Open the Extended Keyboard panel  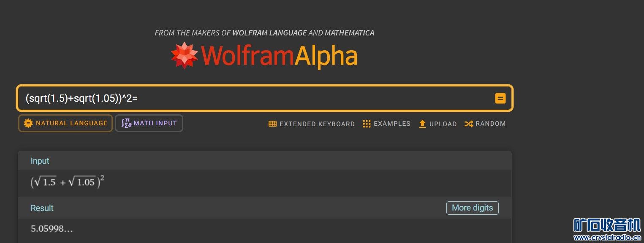click(312, 124)
